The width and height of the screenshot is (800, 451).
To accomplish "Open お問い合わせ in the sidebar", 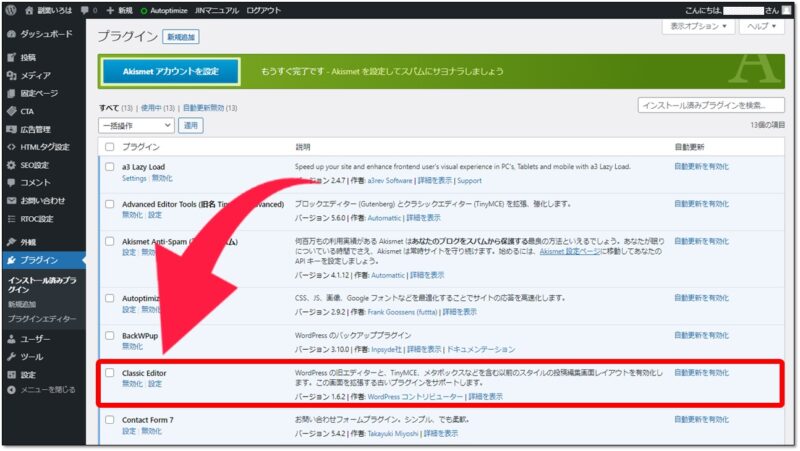I will coord(36,201).
